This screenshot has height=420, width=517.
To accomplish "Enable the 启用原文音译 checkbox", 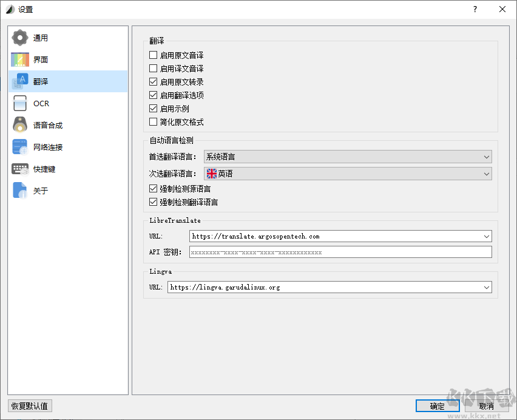I will pos(153,55).
